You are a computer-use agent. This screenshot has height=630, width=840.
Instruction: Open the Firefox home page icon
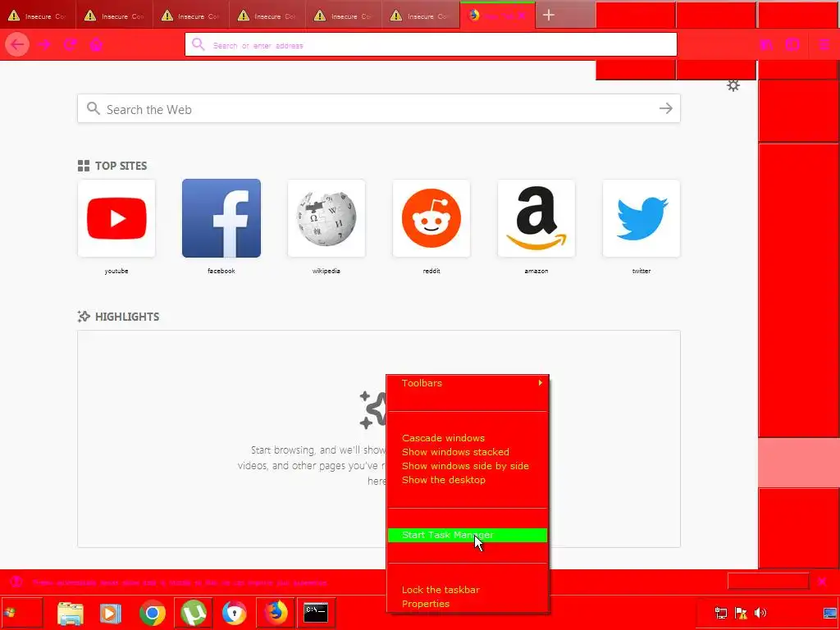(x=96, y=44)
